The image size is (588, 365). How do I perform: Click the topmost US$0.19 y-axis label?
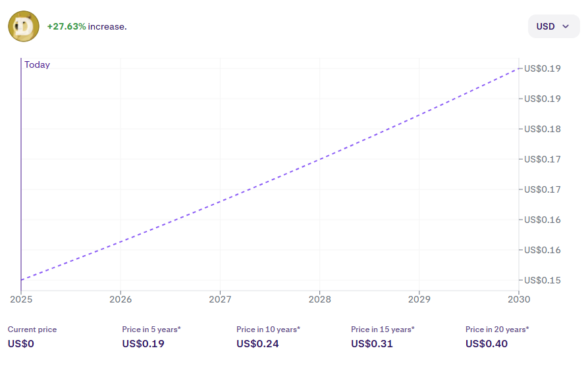pos(542,68)
